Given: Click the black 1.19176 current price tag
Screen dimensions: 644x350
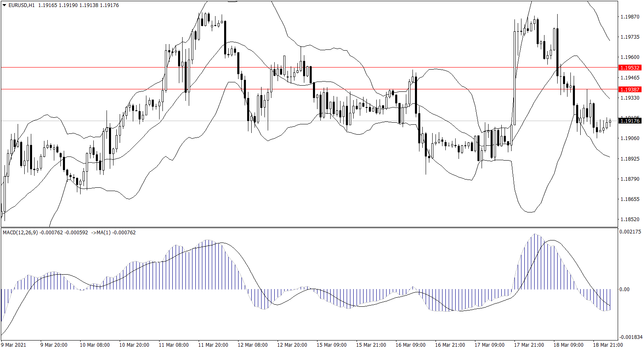Looking at the screenshot, I should click(x=630, y=121).
